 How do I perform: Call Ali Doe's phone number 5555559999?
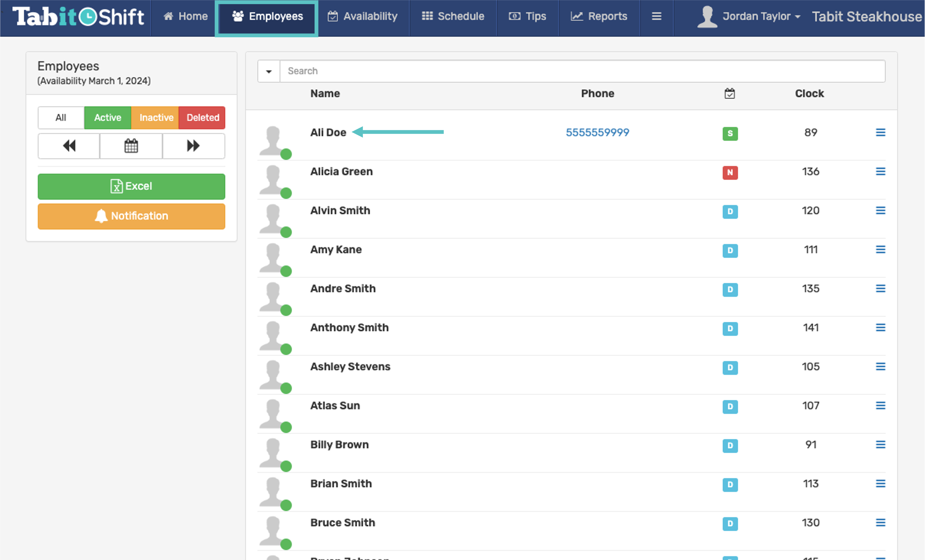[598, 132]
